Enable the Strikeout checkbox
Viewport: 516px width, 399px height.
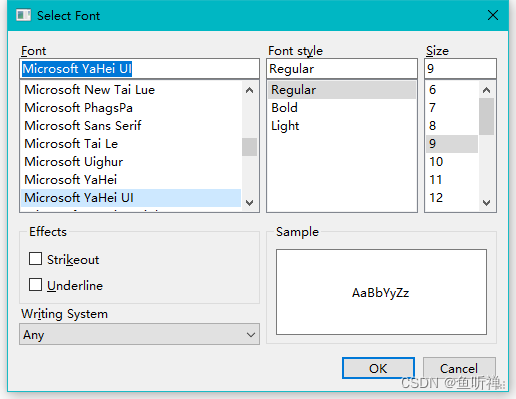click(35, 259)
